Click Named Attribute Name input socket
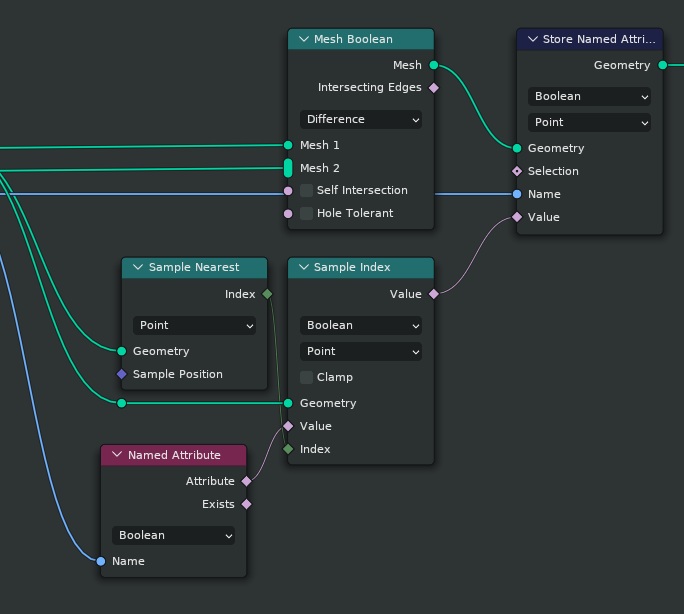This screenshot has height=614, width=684. [101, 562]
